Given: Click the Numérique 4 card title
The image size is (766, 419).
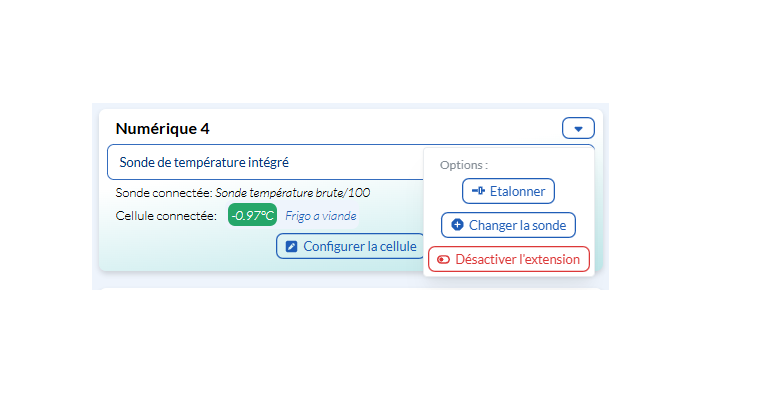Looking at the screenshot, I should (162, 128).
